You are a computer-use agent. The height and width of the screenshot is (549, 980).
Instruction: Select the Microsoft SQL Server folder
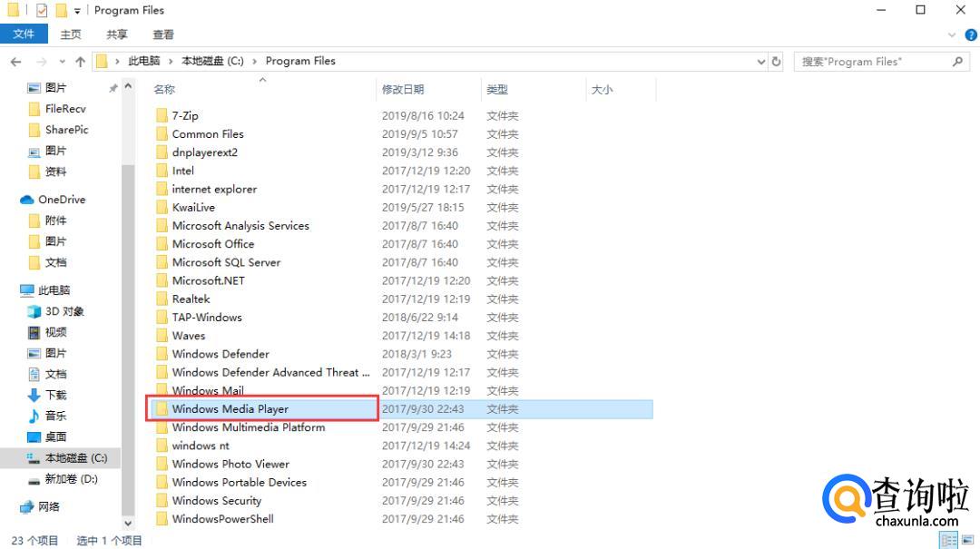pos(226,262)
